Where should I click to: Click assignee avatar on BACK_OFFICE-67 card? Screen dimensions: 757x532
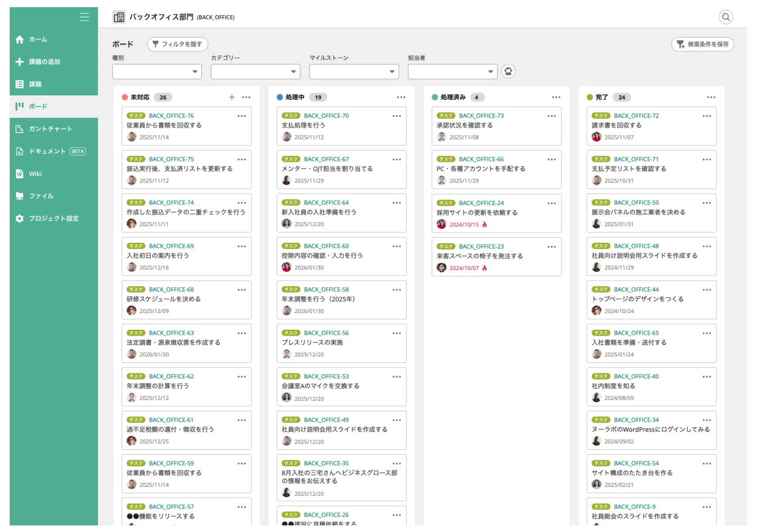pyautogui.click(x=287, y=180)
